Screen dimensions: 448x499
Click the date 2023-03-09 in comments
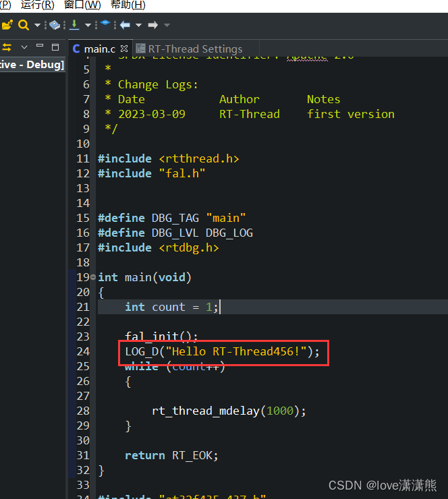point(152,114)
